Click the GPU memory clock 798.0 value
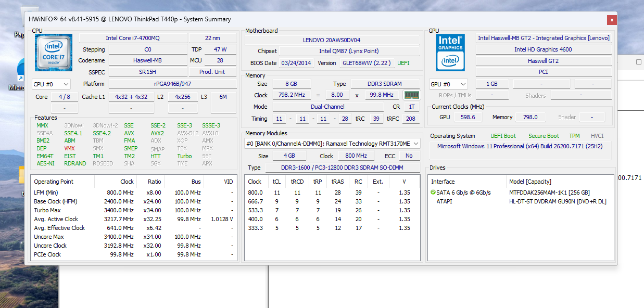 pyautogui.click(x=530, y=117)
